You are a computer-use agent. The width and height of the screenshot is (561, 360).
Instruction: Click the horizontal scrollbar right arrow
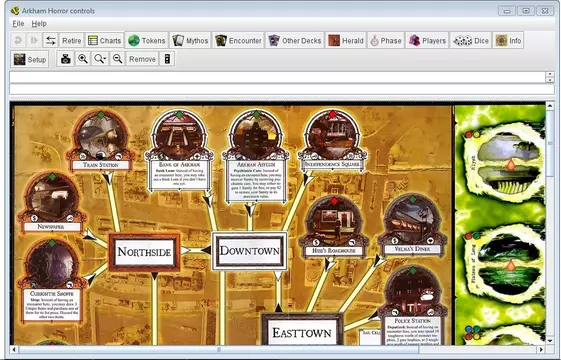pos(541,349)
